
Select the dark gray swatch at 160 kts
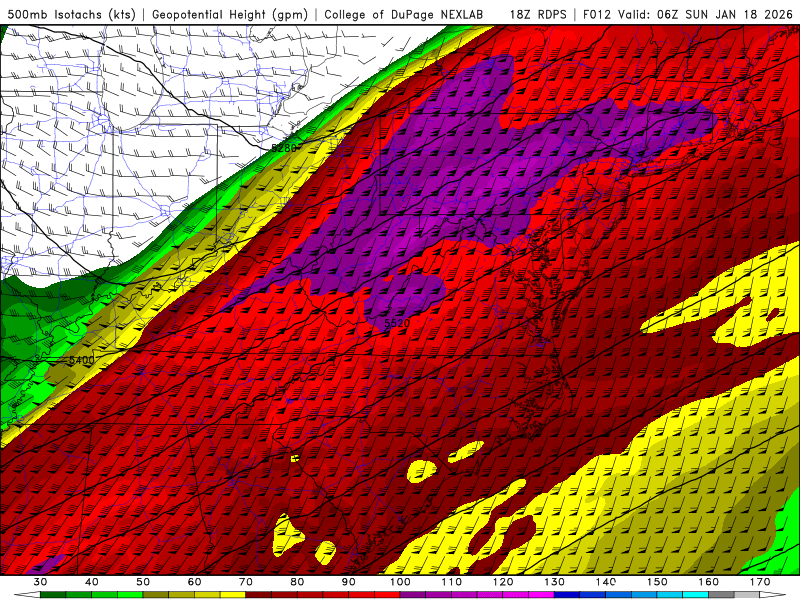(x=721, y=595)
